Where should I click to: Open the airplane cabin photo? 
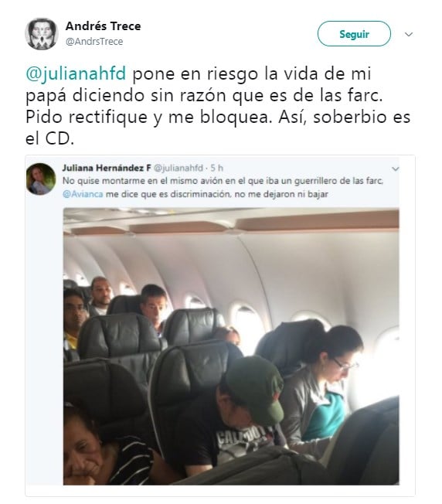pyautogui.click(x=231, y=346)
